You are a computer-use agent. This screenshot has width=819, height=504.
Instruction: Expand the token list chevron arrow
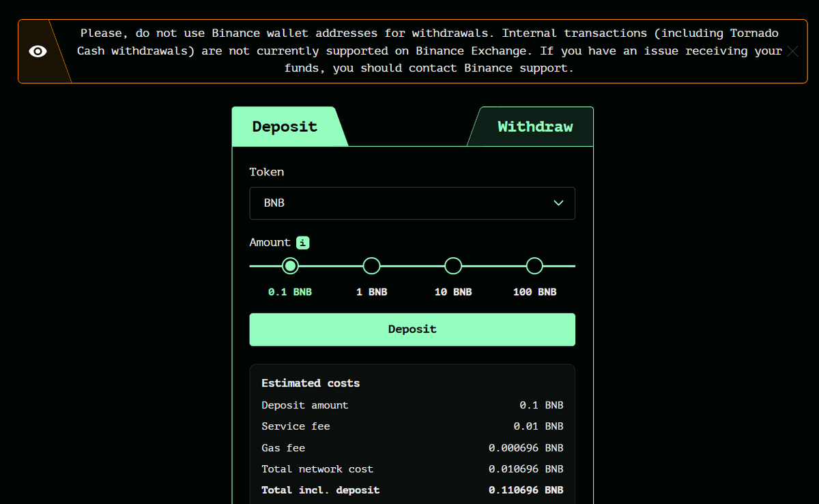(559, 203)
